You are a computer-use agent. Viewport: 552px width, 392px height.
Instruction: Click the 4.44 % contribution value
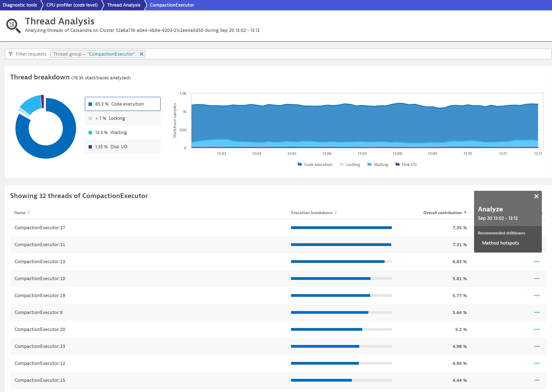pyautogui.click(x=460, y=380)
